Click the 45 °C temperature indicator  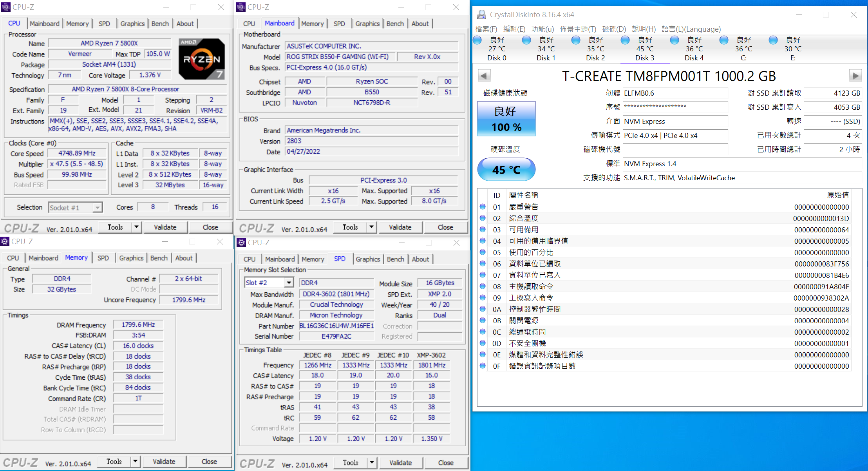[x=506, y=169]
